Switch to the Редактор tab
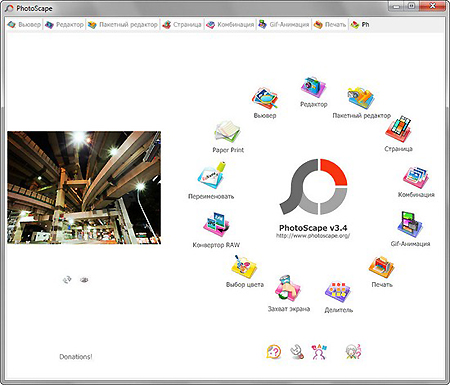The height and width of the screenshot is (385, 450). coord(64,25)
